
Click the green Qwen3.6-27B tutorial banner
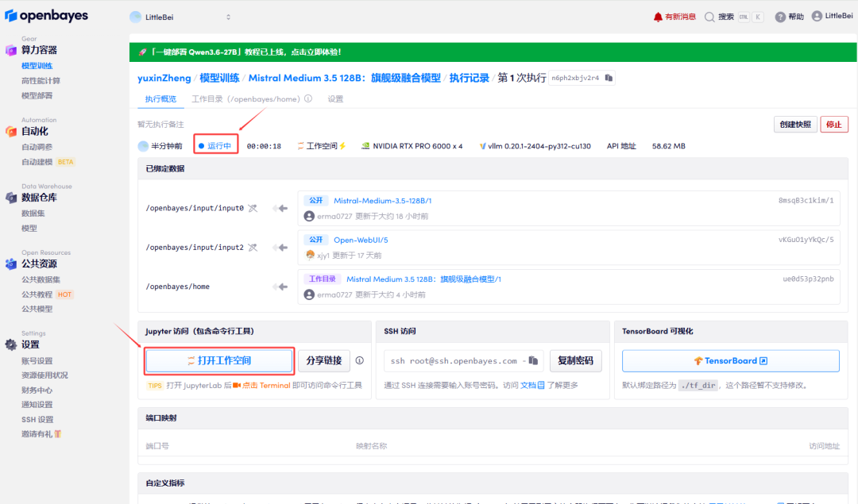coord(493,52)
